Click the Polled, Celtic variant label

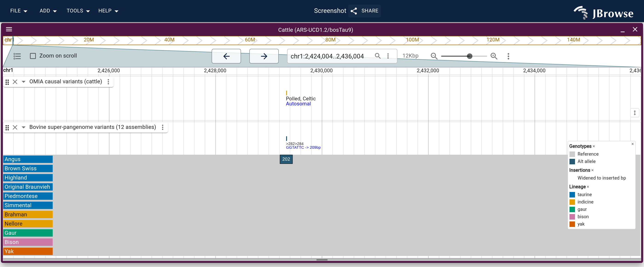click(x=301, y=99)
